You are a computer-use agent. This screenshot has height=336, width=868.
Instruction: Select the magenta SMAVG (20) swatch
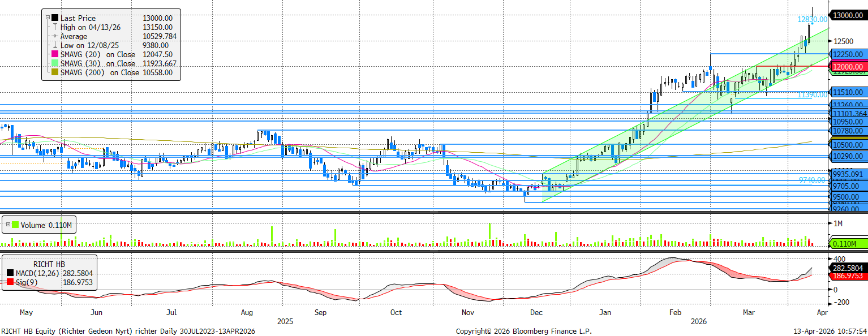coord(55,54)
